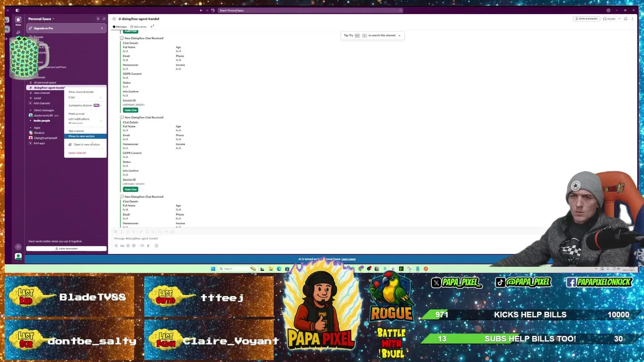Dismiss the search tip popup

pos(399,35)
